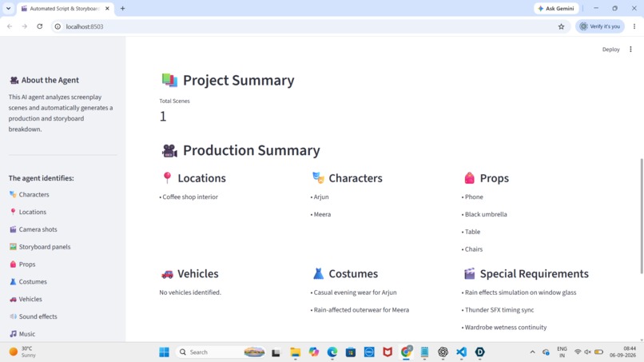The width and height of the screenshot is (644, 362).
Task: Show hidden system tray icons chevron
Action: point(532,352)
